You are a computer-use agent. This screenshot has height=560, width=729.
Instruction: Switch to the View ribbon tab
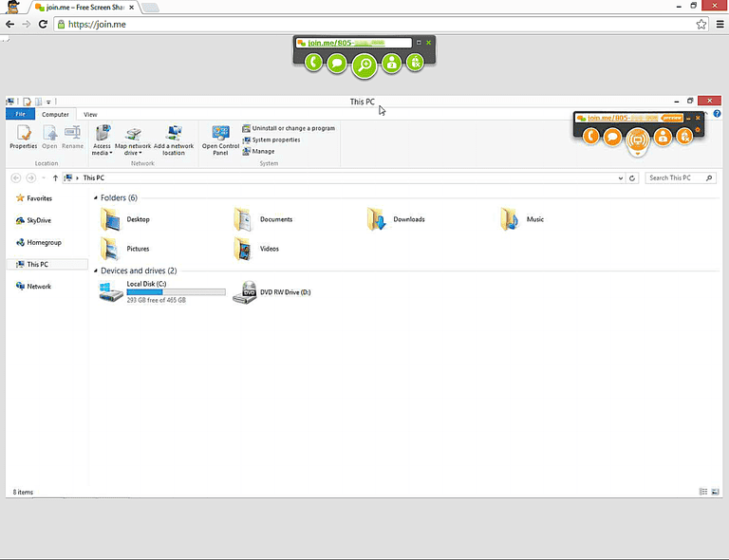(90, 114)
